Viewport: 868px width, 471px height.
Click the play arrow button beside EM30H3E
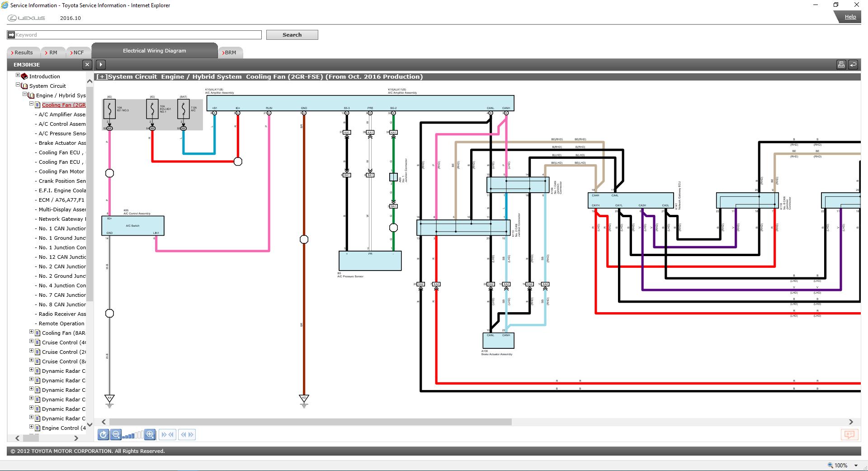(x=101, y=65)
